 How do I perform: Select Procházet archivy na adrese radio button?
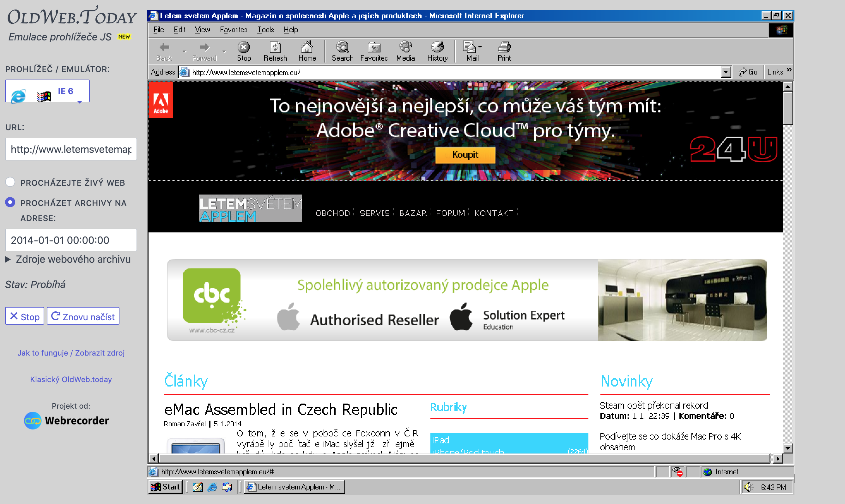10,202
